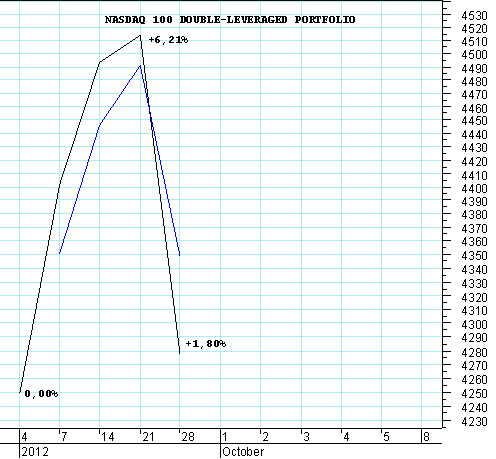
Task: Click the blue line point at 14th
Action: (100, 125)
